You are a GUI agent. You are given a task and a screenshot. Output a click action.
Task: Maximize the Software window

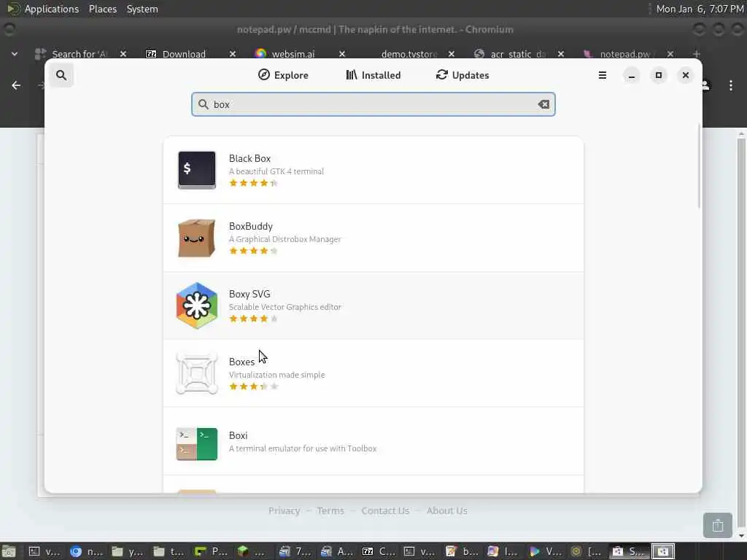tap(659, 75)
